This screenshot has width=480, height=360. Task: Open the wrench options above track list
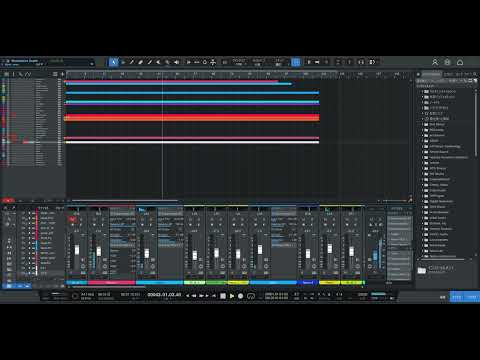tap(21, 74)
